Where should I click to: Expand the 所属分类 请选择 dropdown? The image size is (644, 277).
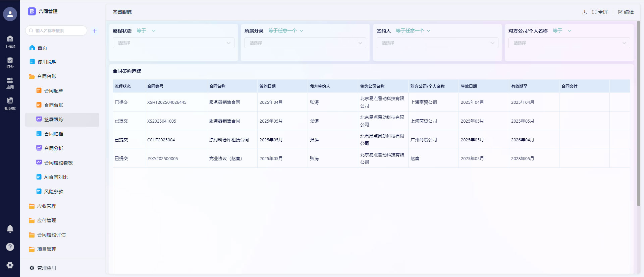click(305, 43)
